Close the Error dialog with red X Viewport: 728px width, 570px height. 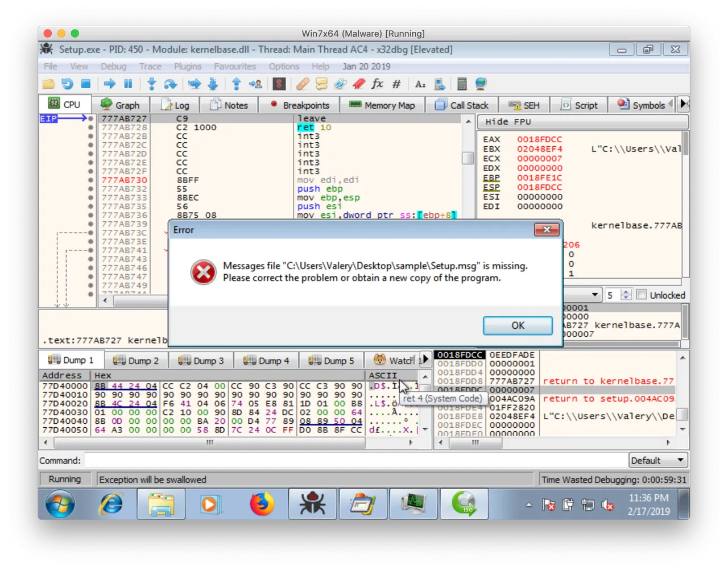click(547, 229)
